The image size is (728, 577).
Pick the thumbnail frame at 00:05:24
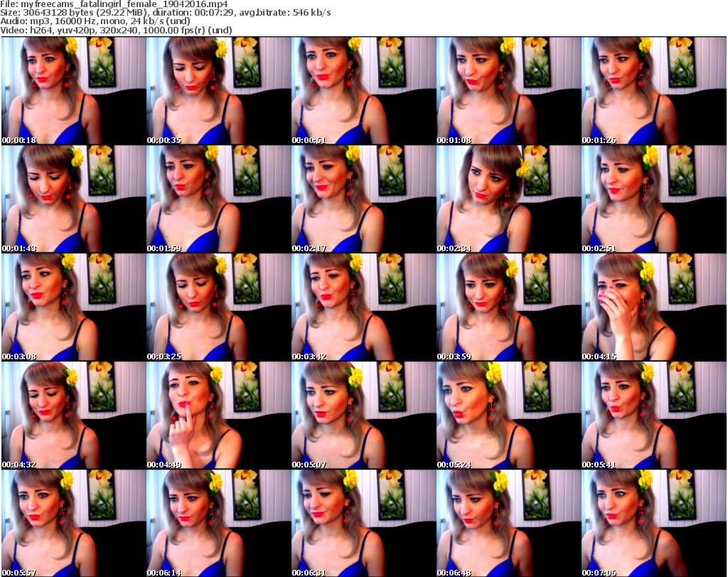(508, 415)
